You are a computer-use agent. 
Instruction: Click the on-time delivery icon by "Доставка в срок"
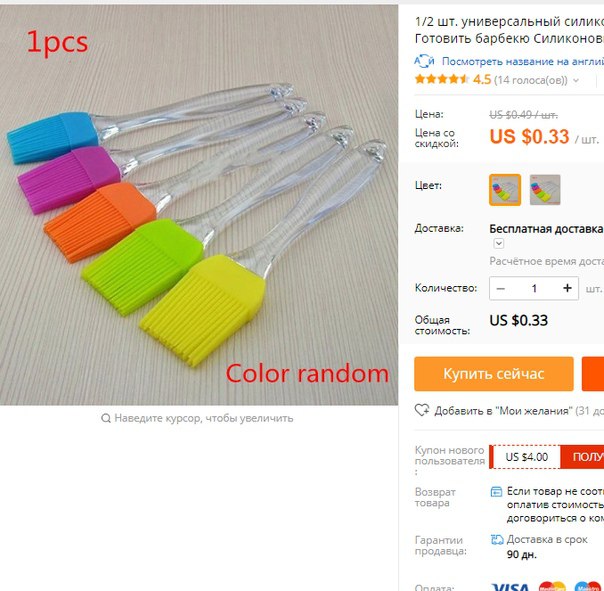click(x=497, y=540)
